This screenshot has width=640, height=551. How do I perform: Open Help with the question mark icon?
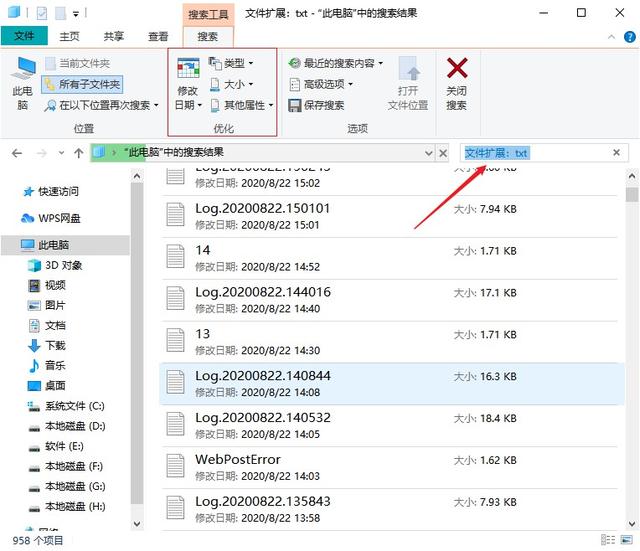(629, 37)
